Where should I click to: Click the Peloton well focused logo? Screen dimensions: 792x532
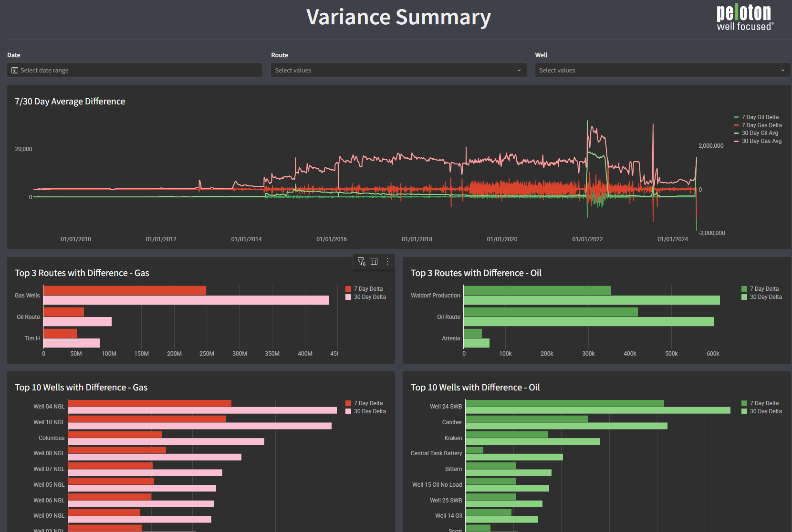744,18
